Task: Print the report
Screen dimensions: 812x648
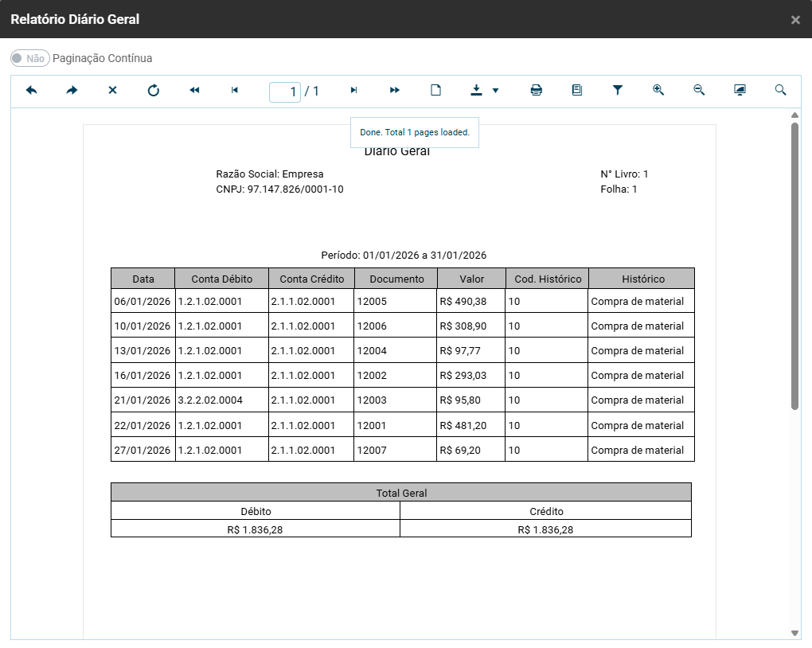Action: (537, 91)
